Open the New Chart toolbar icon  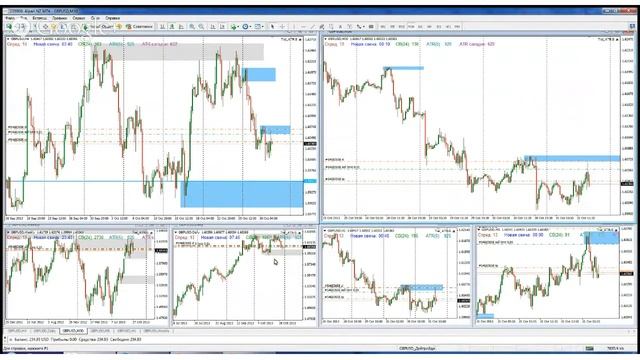click(9, 27)
